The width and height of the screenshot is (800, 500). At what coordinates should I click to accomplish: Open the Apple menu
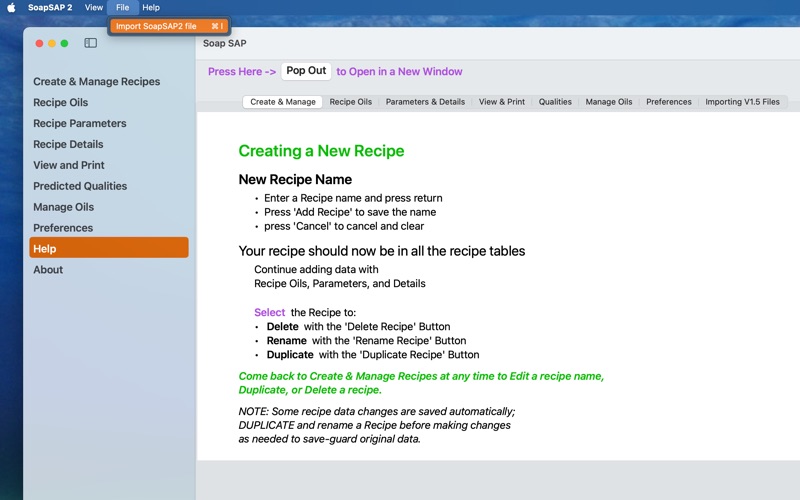pos(11,7)
